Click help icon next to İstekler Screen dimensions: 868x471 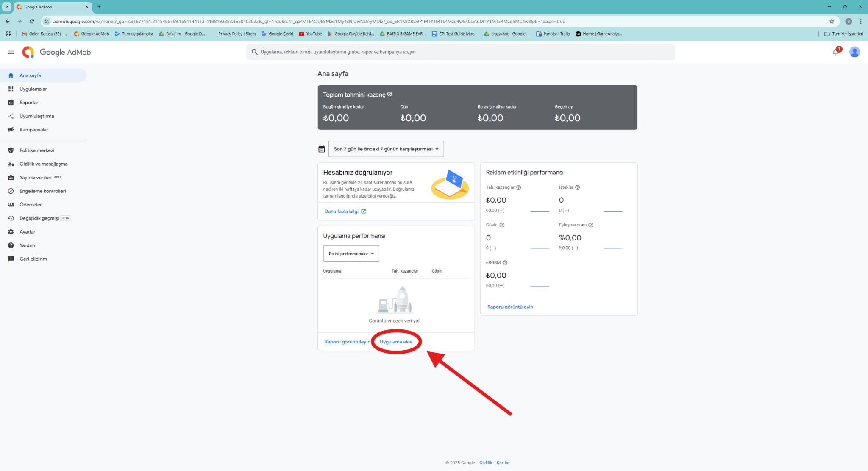click(577, 187)
